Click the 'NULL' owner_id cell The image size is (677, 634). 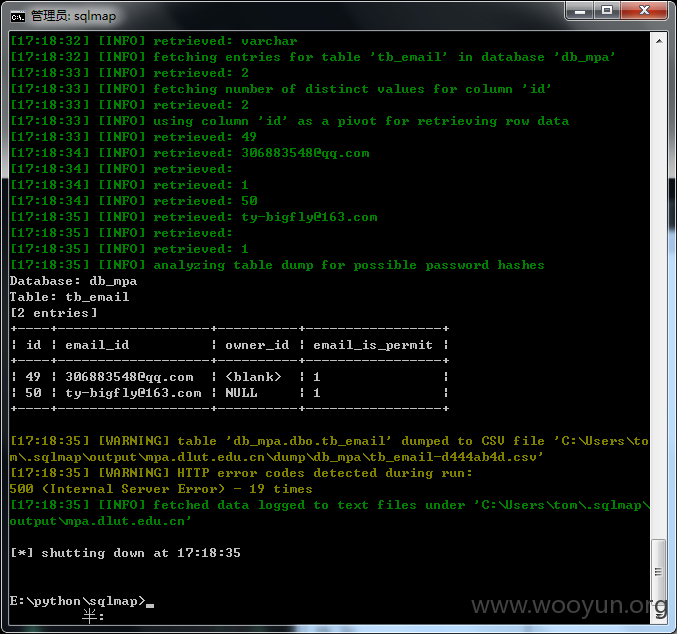(x=241, y=393)
